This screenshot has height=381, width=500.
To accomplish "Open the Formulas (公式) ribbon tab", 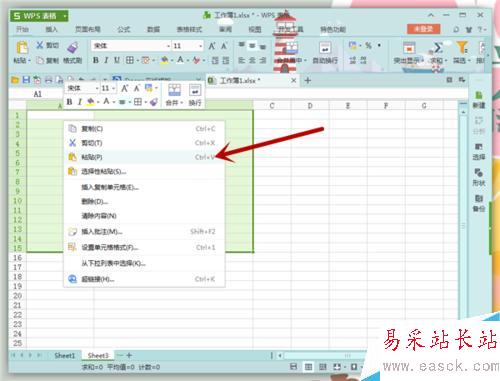I will tap(124, 29).
